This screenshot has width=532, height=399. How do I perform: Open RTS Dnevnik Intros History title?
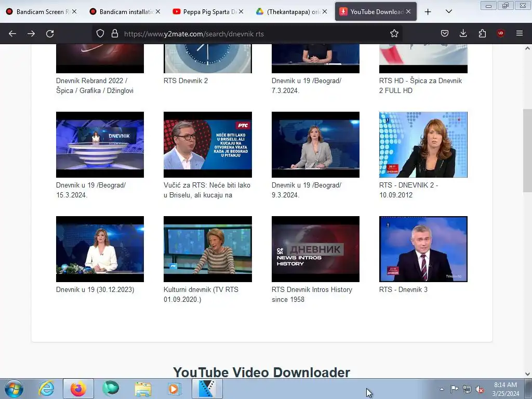click(x=312, y=295)
